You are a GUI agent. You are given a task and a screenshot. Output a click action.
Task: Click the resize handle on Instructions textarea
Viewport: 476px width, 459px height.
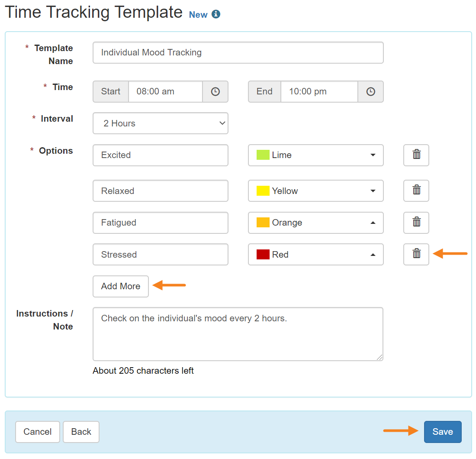(x=380, y=358)
